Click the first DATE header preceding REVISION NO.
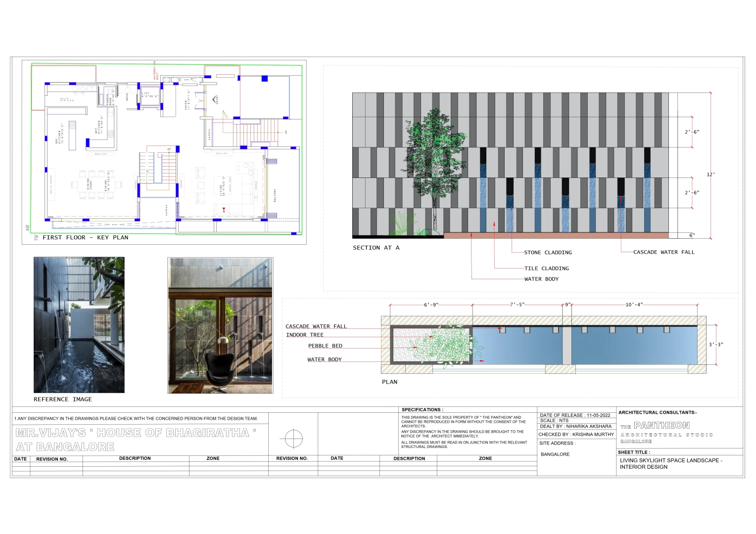The image size is (756, 534). pos(21,459)
